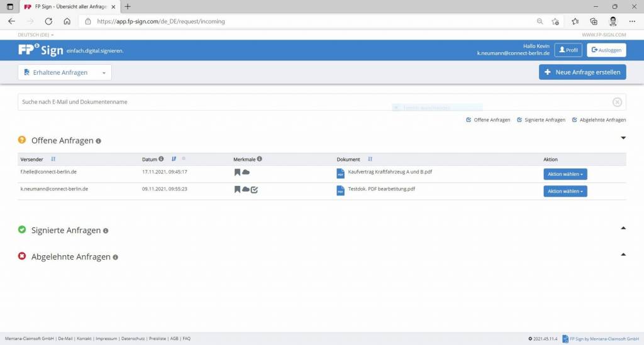Click the info icon next to Signierte Anfragen

tap(106, 231)
